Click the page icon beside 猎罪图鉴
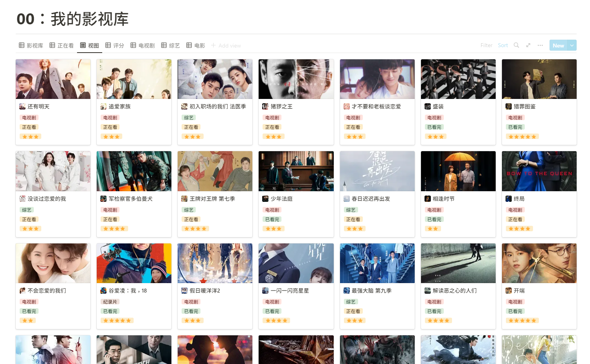The height and width of the screenshot is (364, 590). (x=509, y=106)
